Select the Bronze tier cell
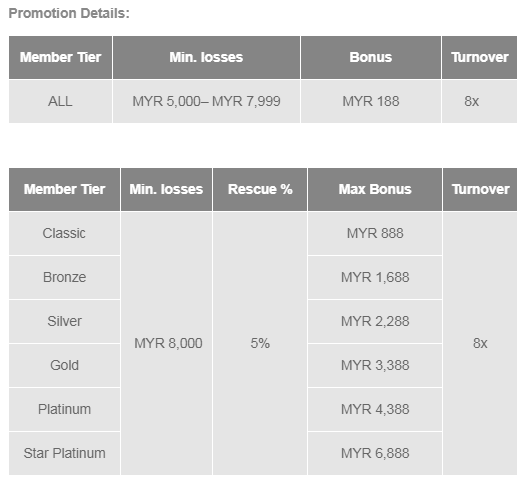528x478 pixels. click(x=64, y=277)
